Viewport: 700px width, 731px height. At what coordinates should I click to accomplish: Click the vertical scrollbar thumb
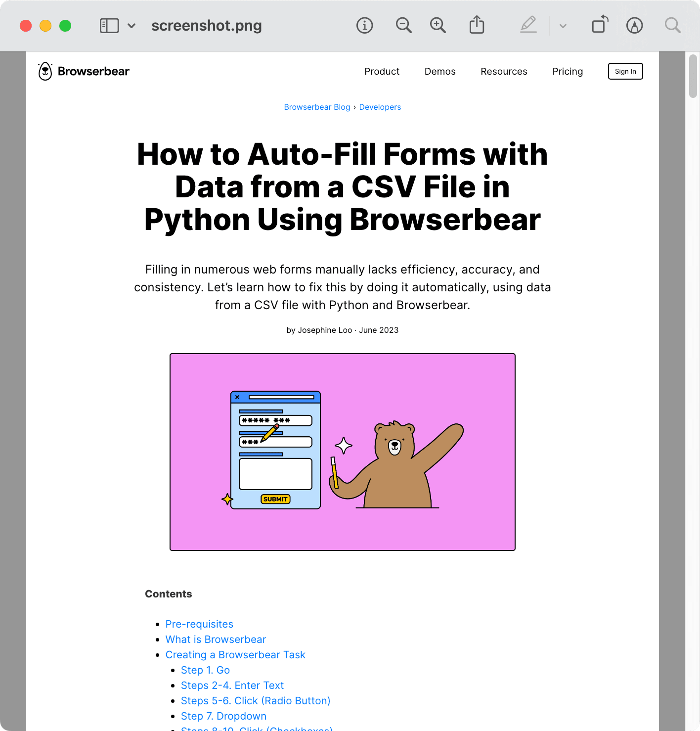coord(693,76)
